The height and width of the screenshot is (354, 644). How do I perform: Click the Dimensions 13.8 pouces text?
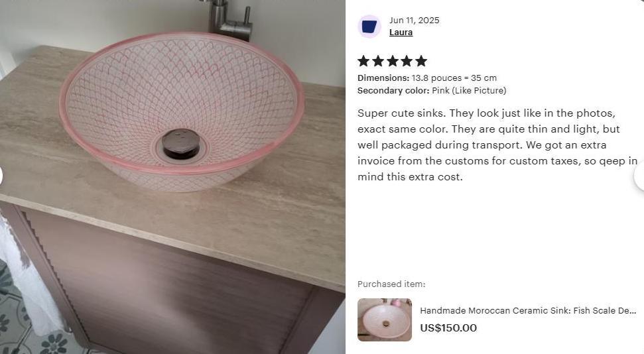[427, 78]
